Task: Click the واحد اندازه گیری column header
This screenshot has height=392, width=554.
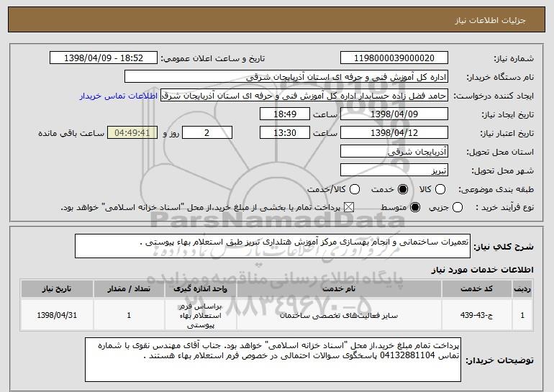Action: [x=200, y=289]
